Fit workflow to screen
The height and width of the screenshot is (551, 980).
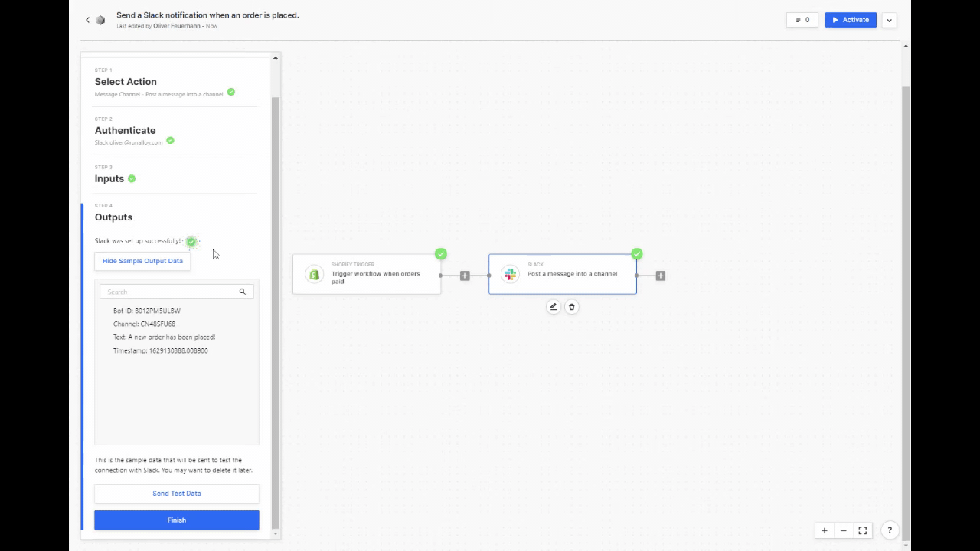(x=863, y=530)
